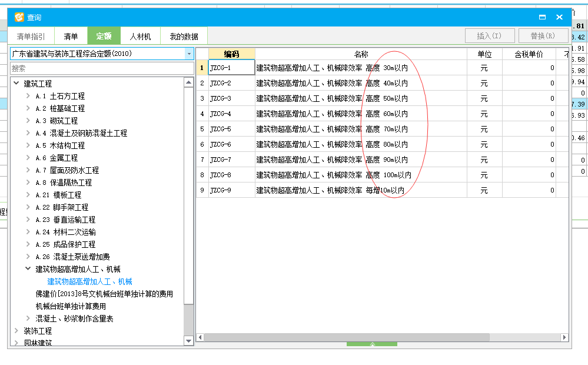Click the 编码 column header

(x=231, y=54)
